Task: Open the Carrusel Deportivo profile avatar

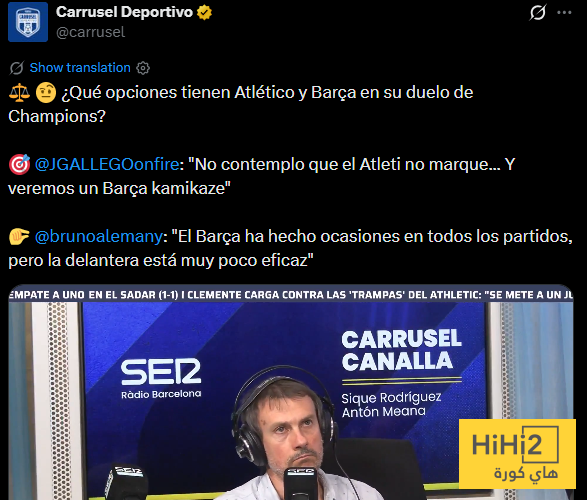Action: (x=28, y=22)
